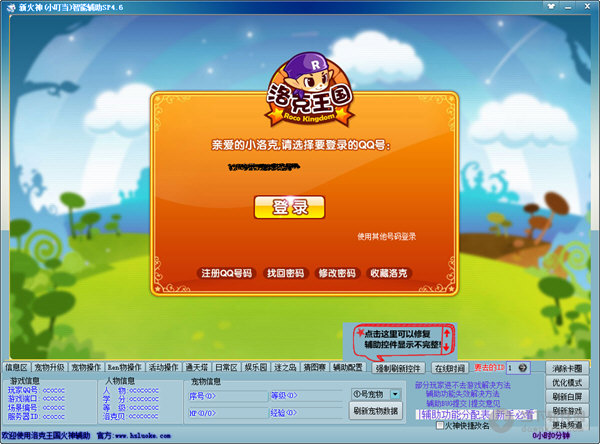Click the 洛克贝 value text

(x=143, y=416)
